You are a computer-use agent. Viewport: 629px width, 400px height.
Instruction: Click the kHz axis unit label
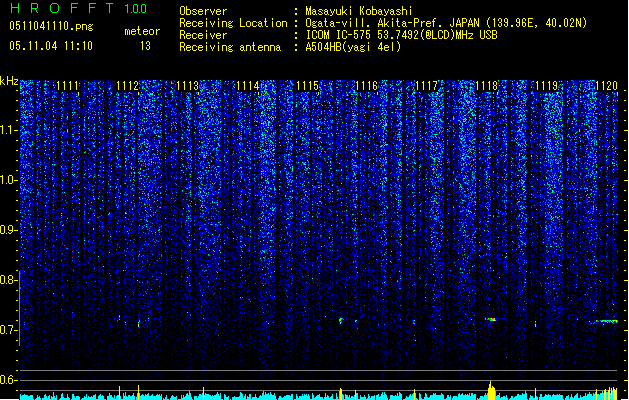9,81
